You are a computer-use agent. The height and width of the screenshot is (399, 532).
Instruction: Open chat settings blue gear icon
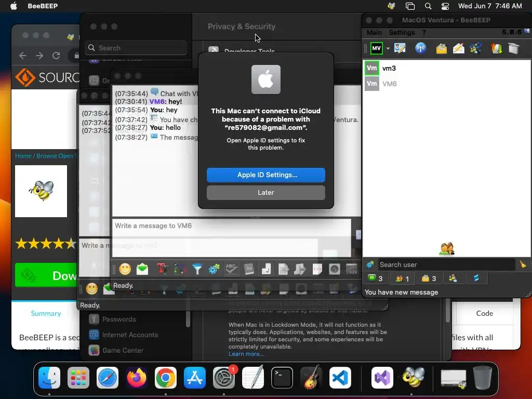coord(214,270)
